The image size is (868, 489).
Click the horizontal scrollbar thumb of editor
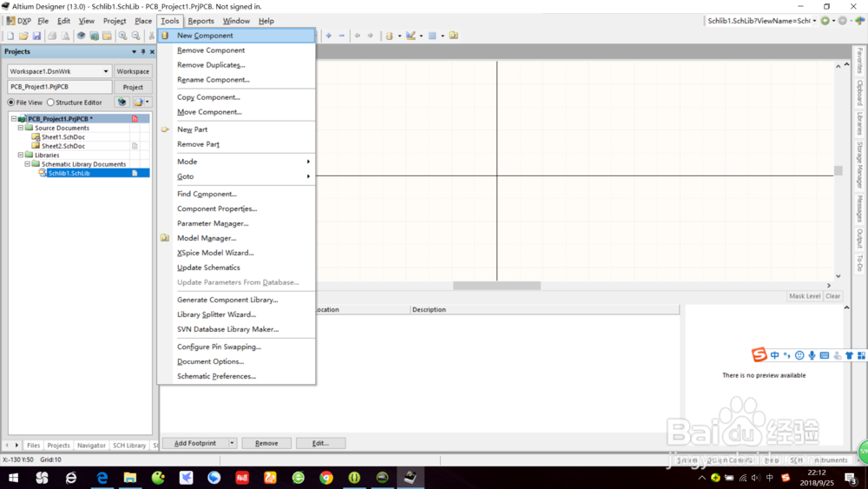point(496,286)
